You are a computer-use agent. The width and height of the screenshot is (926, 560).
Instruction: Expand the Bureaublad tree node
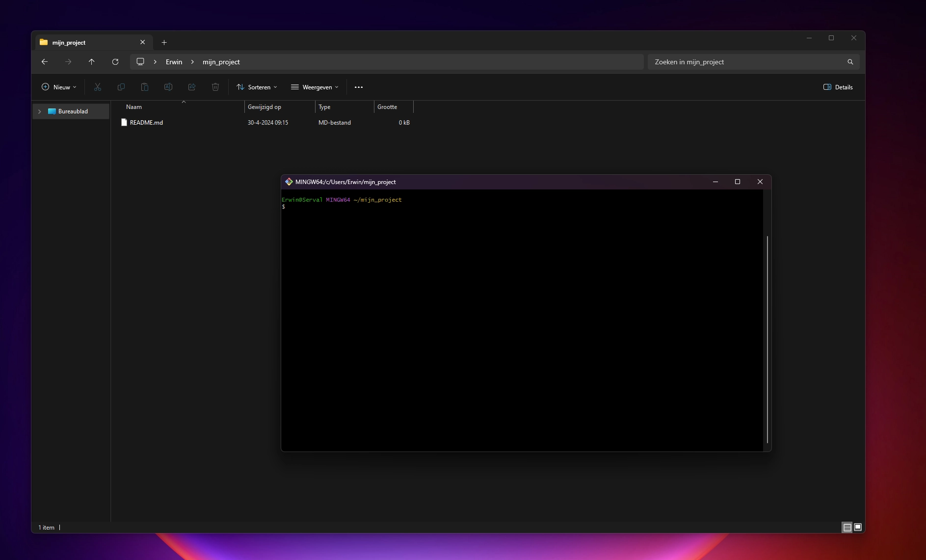[x=40, y=111]
